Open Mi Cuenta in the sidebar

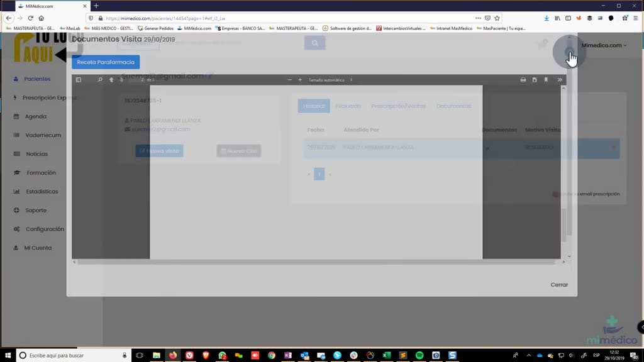[37, 248]
